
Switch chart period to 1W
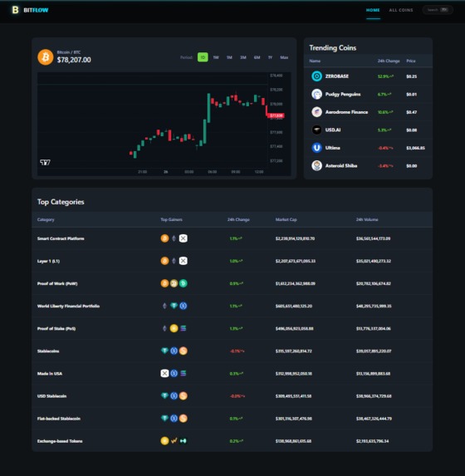[216, 57]
